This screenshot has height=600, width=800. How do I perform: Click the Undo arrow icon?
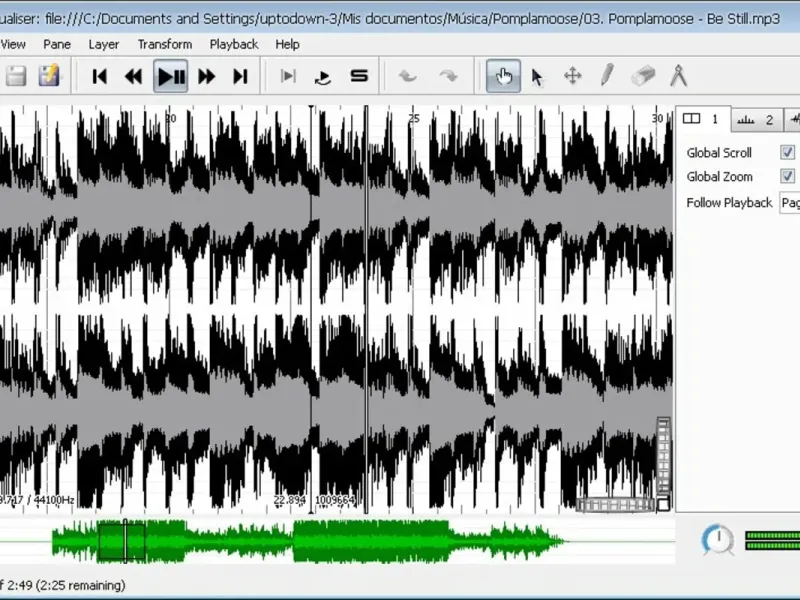[408, 77]
